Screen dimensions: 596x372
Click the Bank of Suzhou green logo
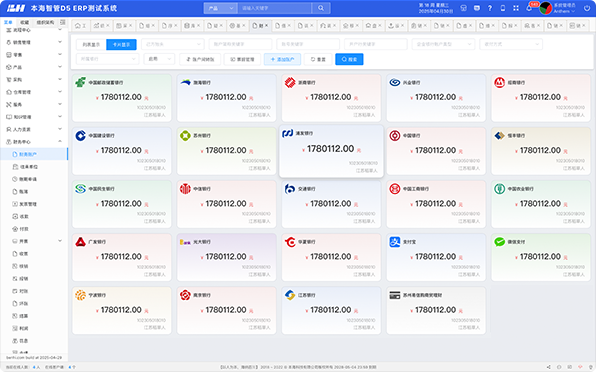point(185,135)
